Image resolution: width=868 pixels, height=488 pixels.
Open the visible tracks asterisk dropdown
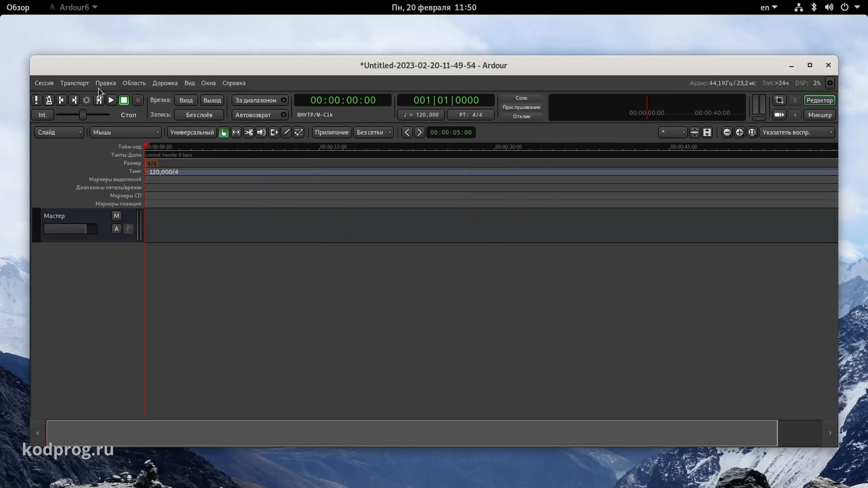click(x=672, y=132)
